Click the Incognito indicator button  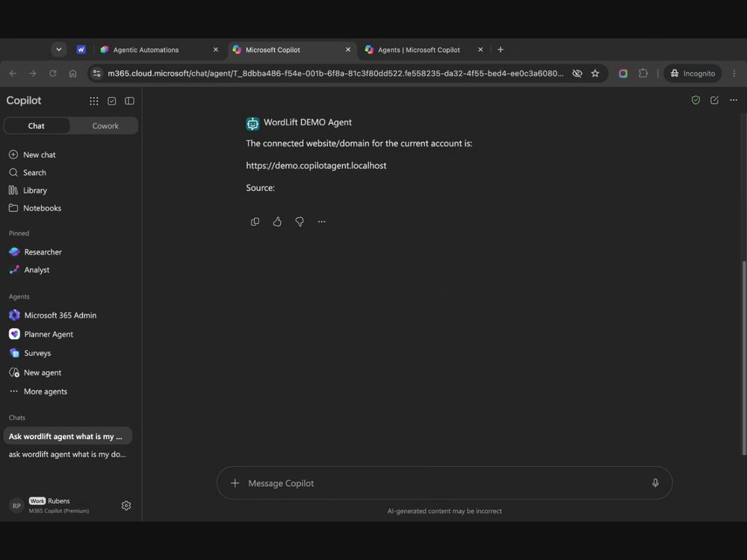pyautogui.click(x=692, y=73)
